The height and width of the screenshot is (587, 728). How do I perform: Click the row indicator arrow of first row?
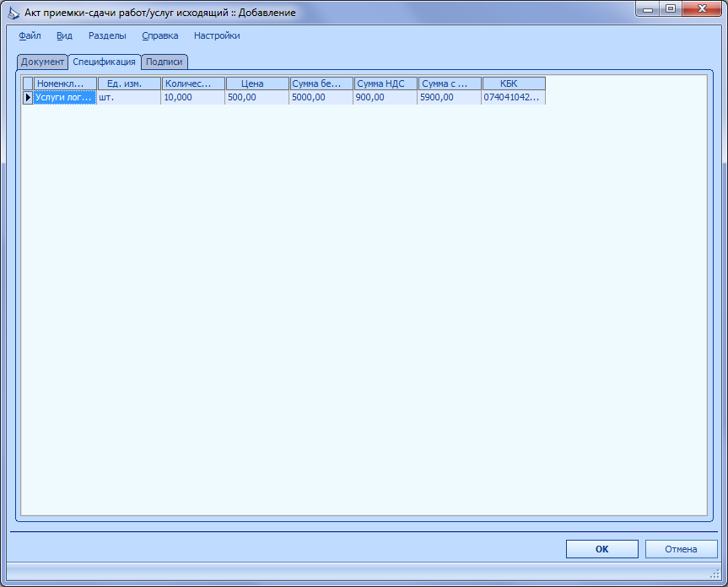28,98
